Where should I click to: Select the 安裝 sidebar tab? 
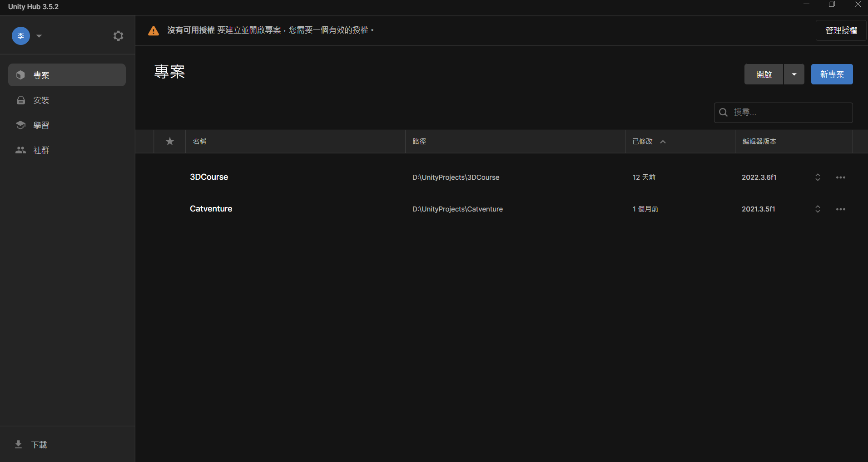(67, 100)
